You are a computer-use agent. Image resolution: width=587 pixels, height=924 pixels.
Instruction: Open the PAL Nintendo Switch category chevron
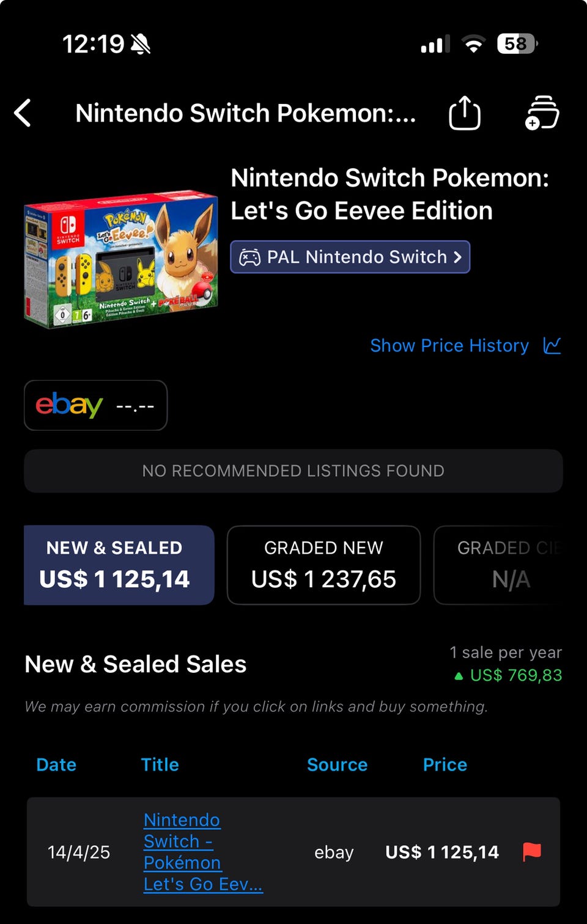pos(457,257)
